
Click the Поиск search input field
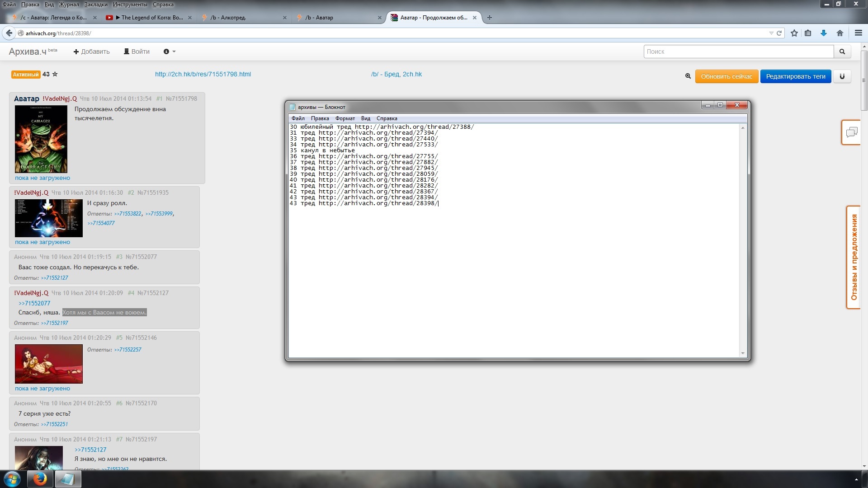[738, 52]
